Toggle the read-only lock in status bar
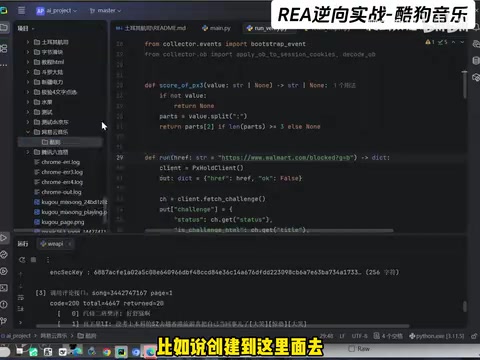This screenshot has height=360, width=480. pos(474,336)
